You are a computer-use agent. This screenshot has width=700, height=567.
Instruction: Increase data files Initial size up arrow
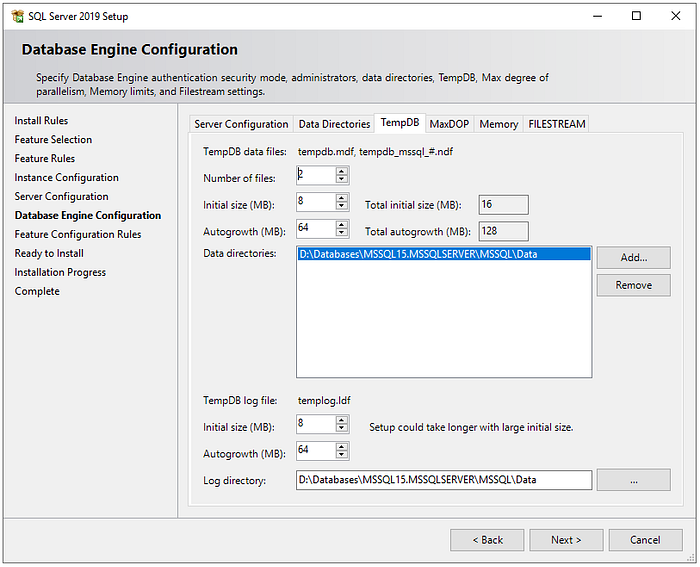pyautogui.click(x=342, y=198)
